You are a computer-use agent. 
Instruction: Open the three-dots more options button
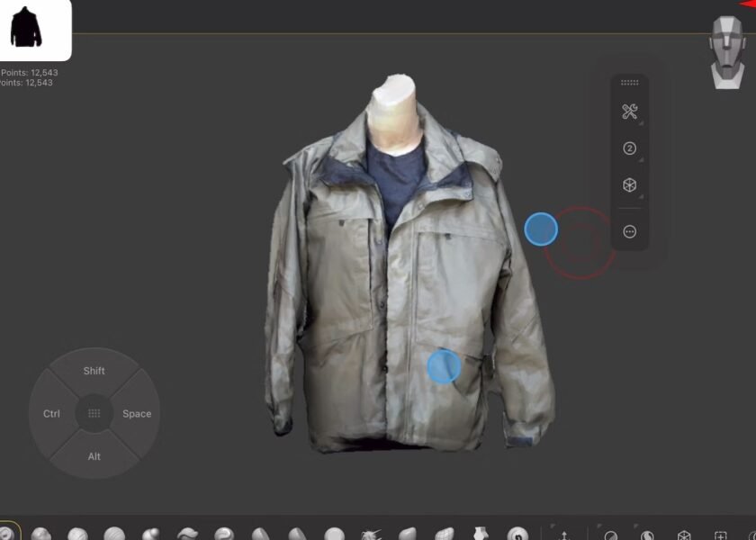(630, 231)
